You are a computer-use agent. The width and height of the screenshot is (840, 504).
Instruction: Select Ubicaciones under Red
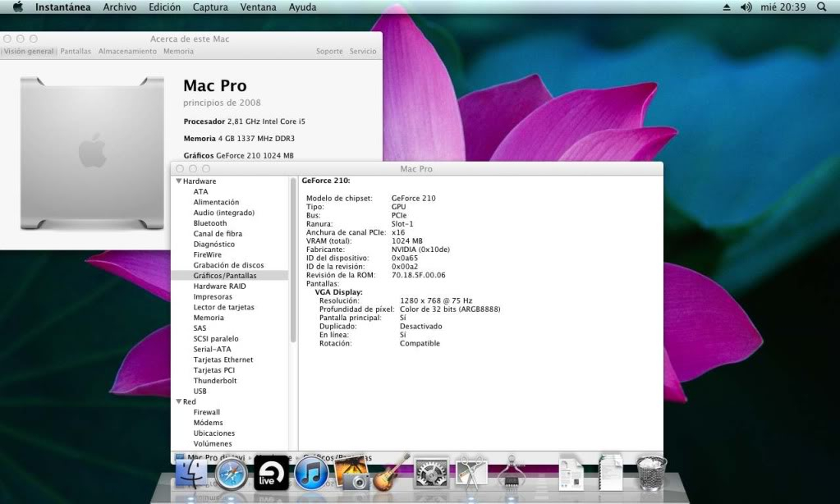[x=213, y=433]
